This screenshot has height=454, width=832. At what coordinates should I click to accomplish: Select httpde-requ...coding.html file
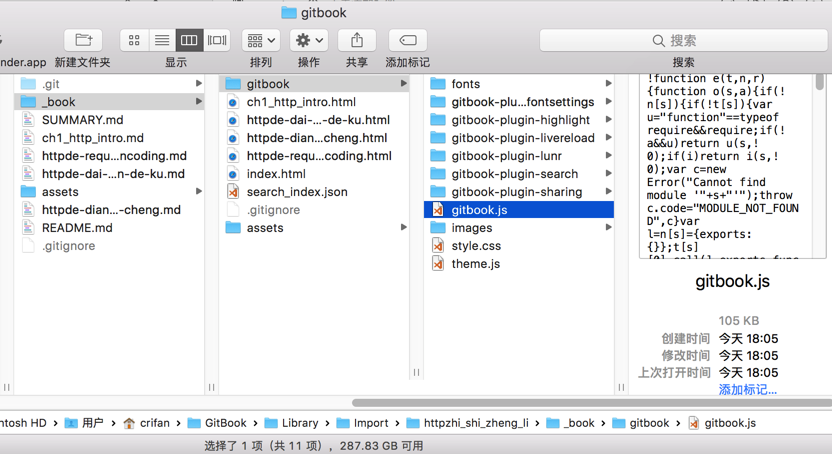[x=314, y=156]
